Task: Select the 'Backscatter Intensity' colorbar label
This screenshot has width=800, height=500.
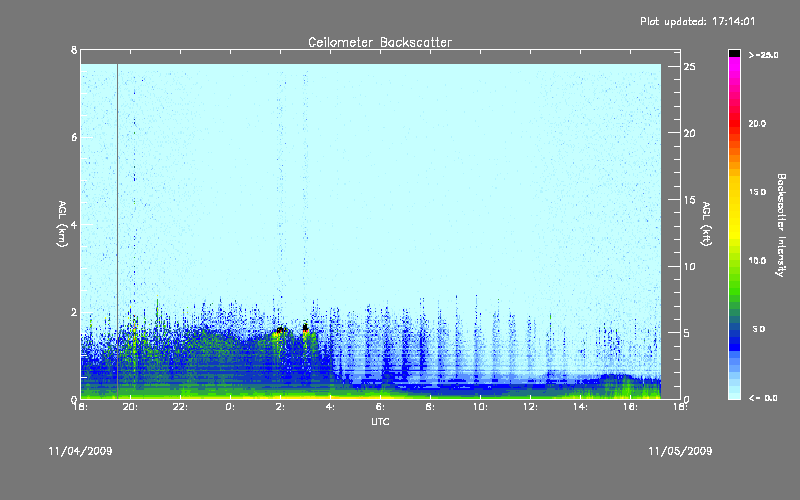Action: tap(781, 225)
